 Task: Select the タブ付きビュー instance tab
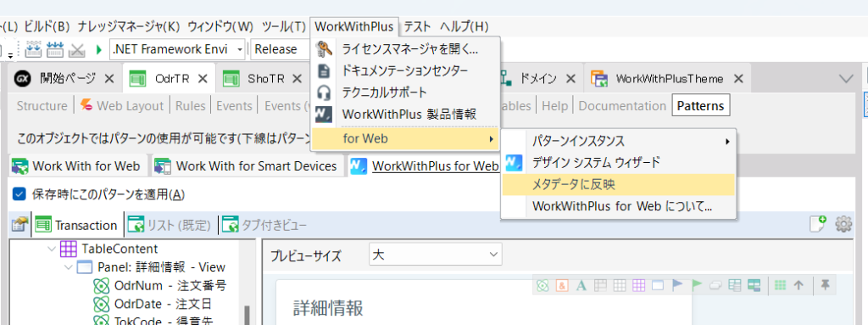[264, 225]
